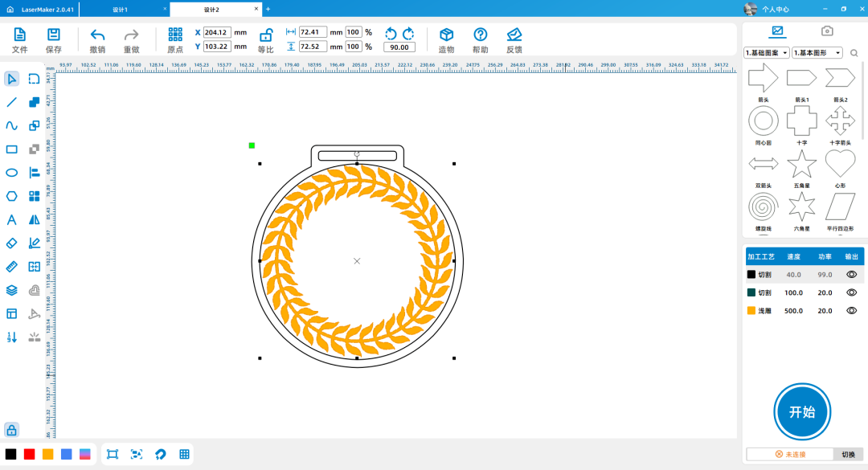The width and height of the screenshot is (868, 470).
Task: Switch to the camera panel tab
Action: (826, 31)
